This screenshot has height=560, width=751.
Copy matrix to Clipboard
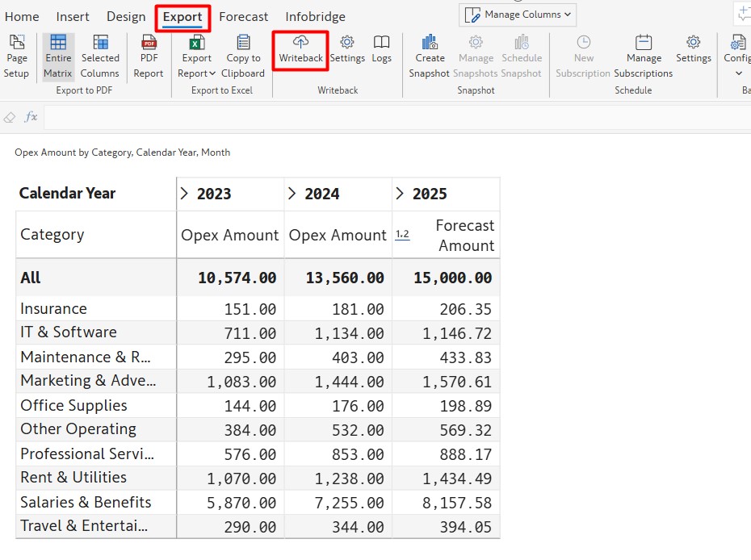[243, 56]
